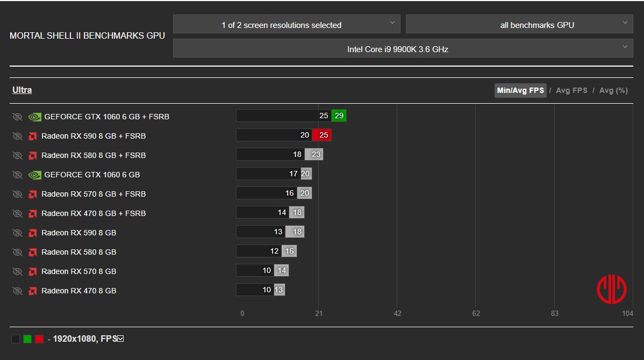Toggle visibility of GEFORCE GTX 1060 6 GB without FSRB
This screenshot has width=644, height=360.
[x=17, y=175]
